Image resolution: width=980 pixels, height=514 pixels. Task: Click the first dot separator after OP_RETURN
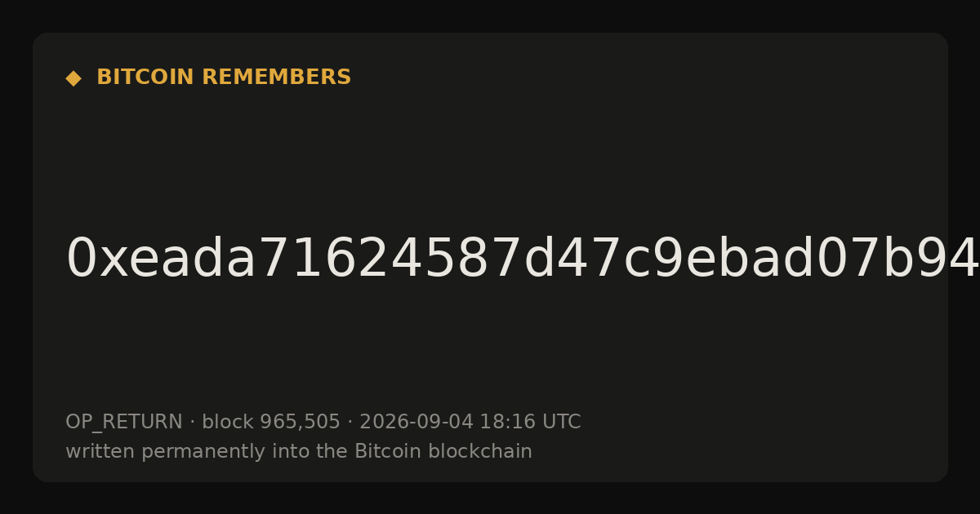[x=192, y=422]
